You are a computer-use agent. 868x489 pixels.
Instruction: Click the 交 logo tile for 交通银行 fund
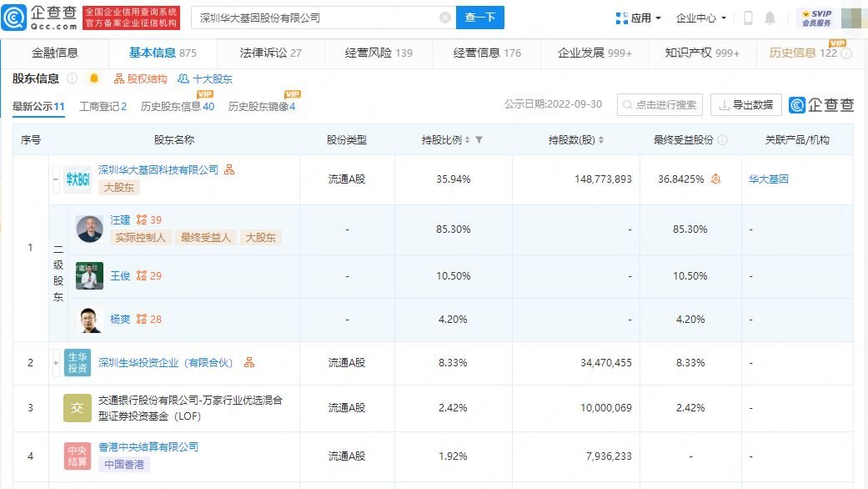78,408
